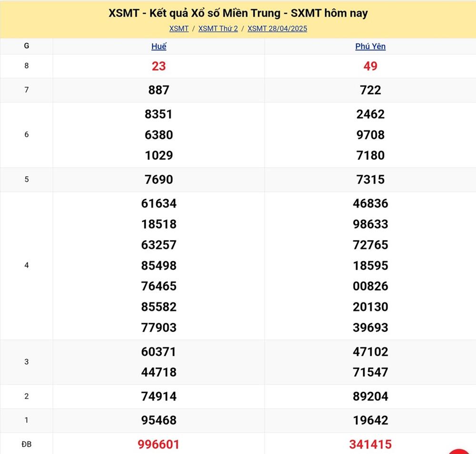The width and height of the screenshot is (476, 454).
Task: Select Phú Yên fifth prize number 7315
Action: [370, 179]
